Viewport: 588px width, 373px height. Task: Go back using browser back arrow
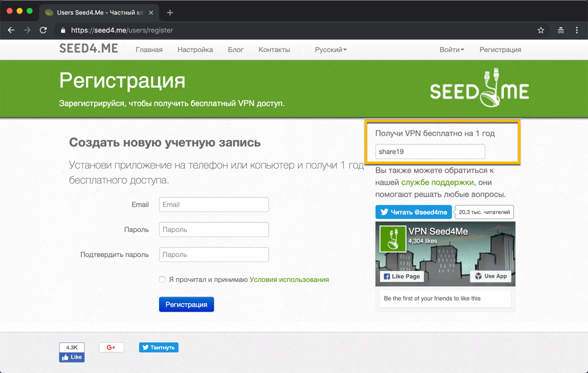tap(11, 30)
